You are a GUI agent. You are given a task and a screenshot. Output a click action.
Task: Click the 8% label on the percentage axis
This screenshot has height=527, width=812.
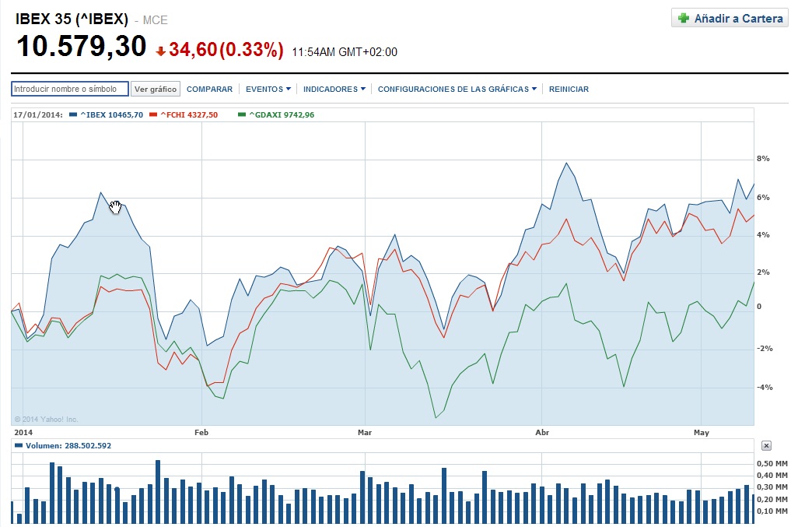(763, 159)
